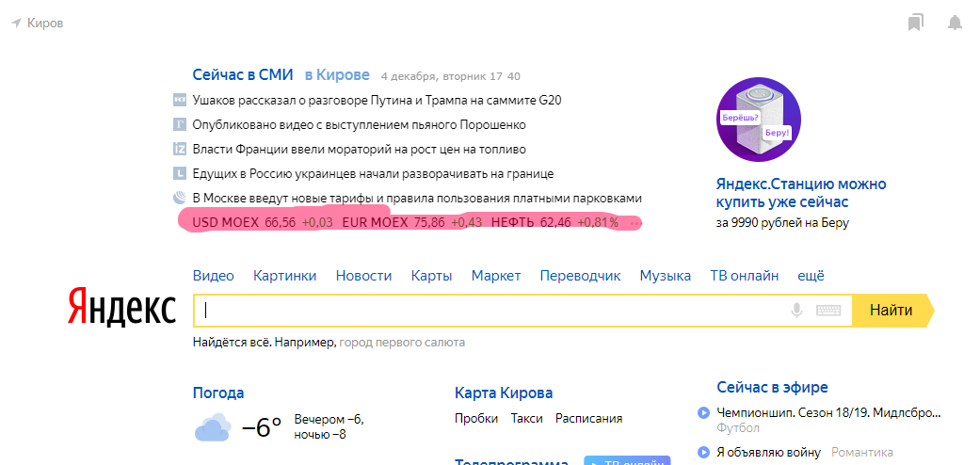This screenshot has width=980, height=465.
Task: Click the cloud weather icon
Action: (213, 427)
